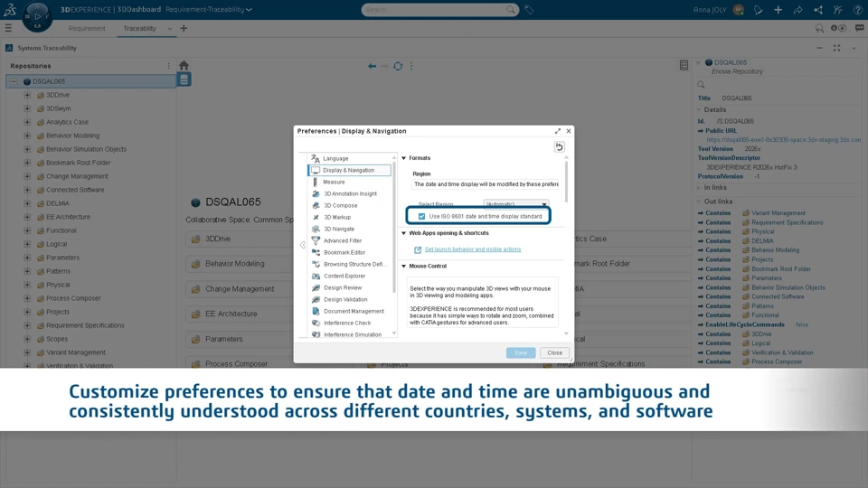Open the Select Region dropdown
The image size is (868, 488).
[516, 204]
